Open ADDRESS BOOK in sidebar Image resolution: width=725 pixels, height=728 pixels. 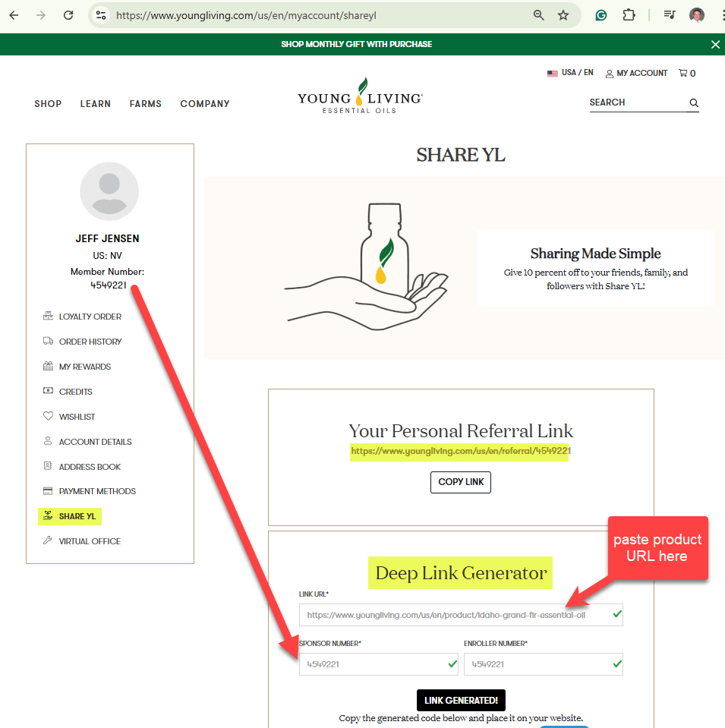click(x=90, y=467)
